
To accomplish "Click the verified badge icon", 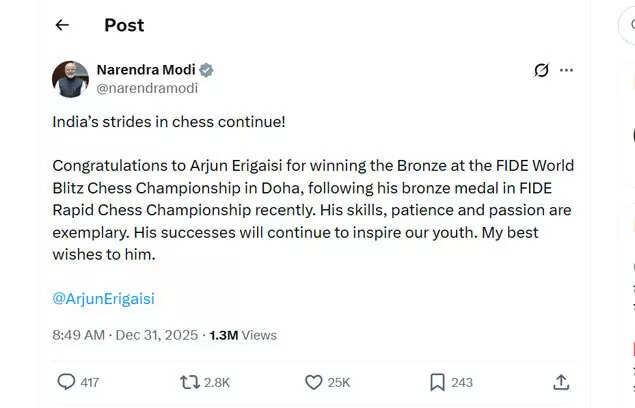I will coord(207,70).
